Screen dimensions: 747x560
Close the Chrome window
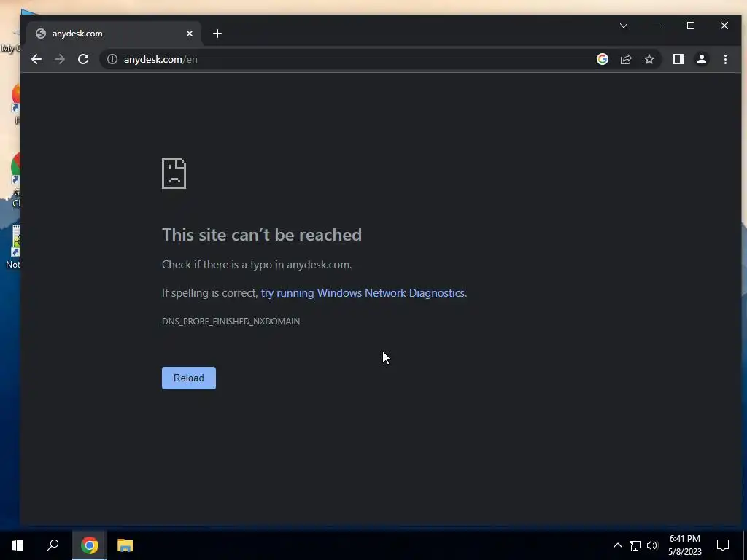click(x=724, y=26)
